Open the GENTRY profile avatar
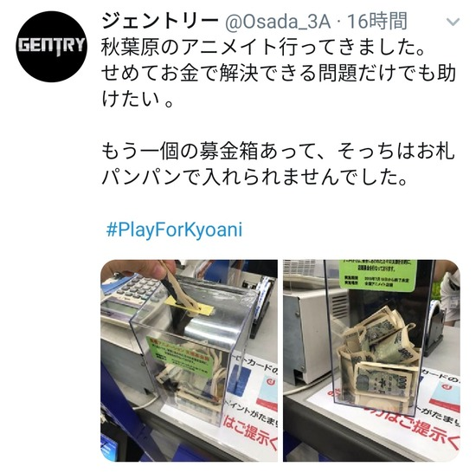Image resolution: width=476 pixels, height=473 pixels. pos(52,46)
